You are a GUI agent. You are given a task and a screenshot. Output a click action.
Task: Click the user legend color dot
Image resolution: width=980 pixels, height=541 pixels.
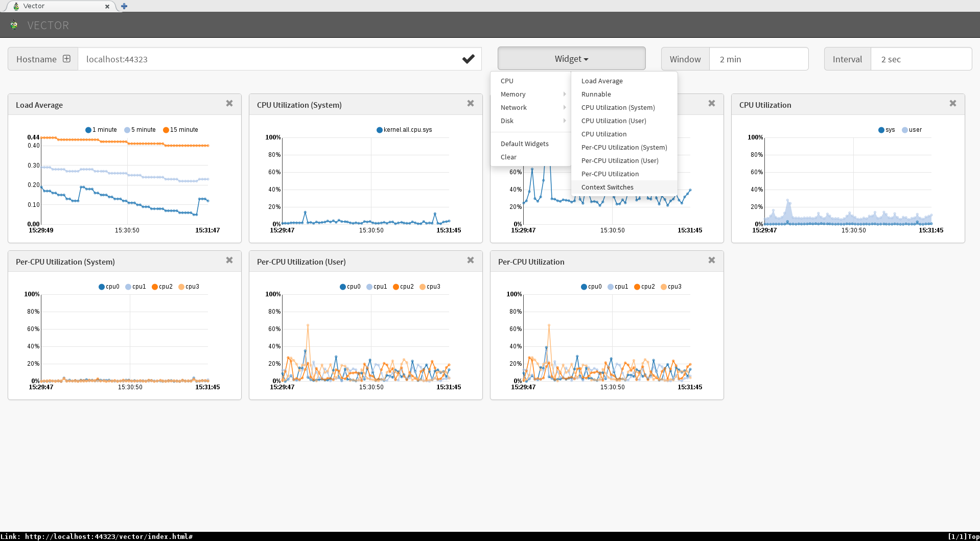[x=905, y=130]
